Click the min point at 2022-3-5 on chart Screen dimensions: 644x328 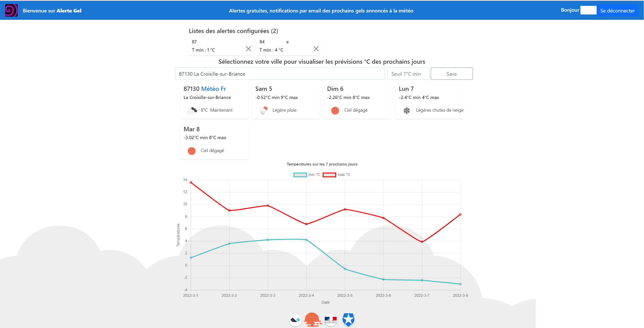tap(345, 269)
